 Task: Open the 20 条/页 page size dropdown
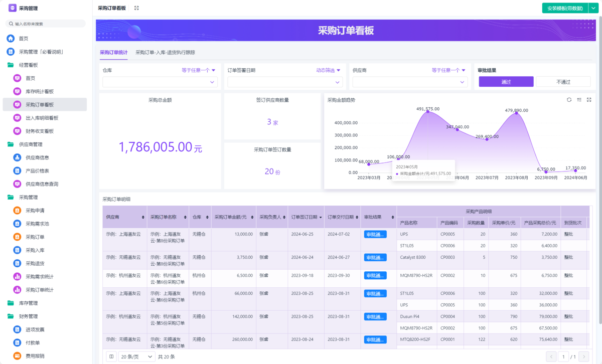click(136, 356)
